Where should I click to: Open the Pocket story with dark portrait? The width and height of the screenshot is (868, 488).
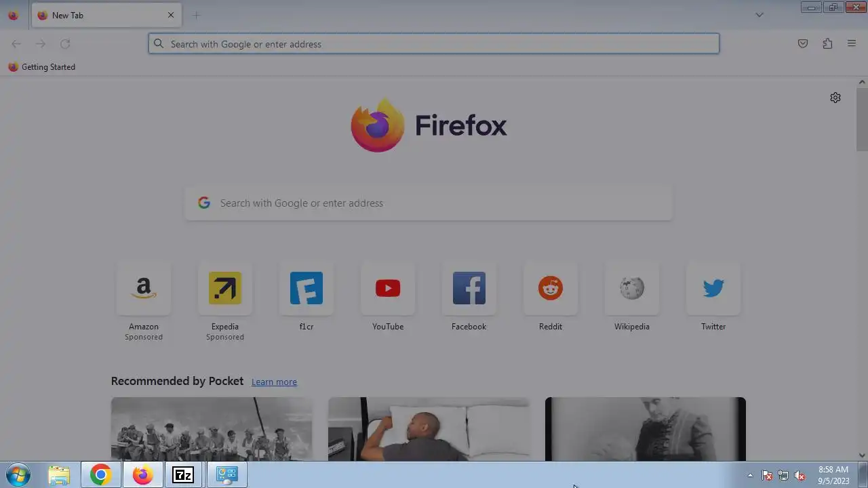[x=646, y=429]
